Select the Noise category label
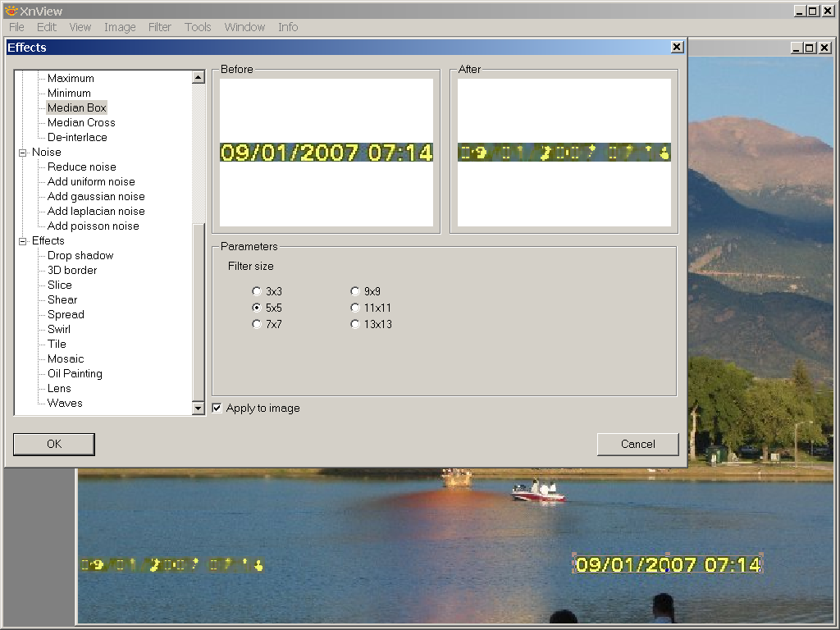 click(47, 152)
